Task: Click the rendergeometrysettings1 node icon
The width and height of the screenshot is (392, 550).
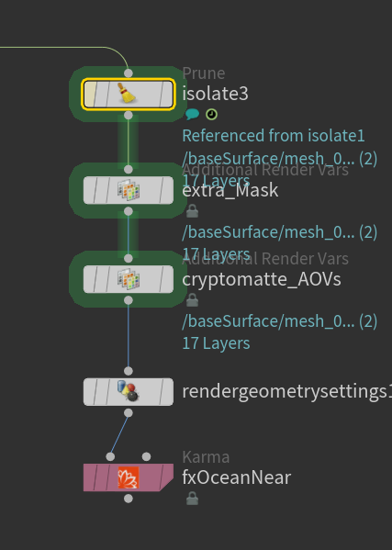Action: tap(129, 391)
